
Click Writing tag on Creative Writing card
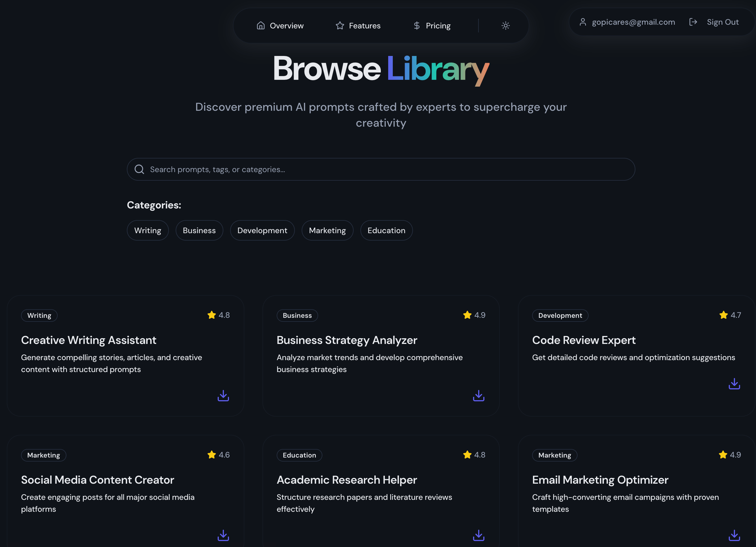coord(39,315)
